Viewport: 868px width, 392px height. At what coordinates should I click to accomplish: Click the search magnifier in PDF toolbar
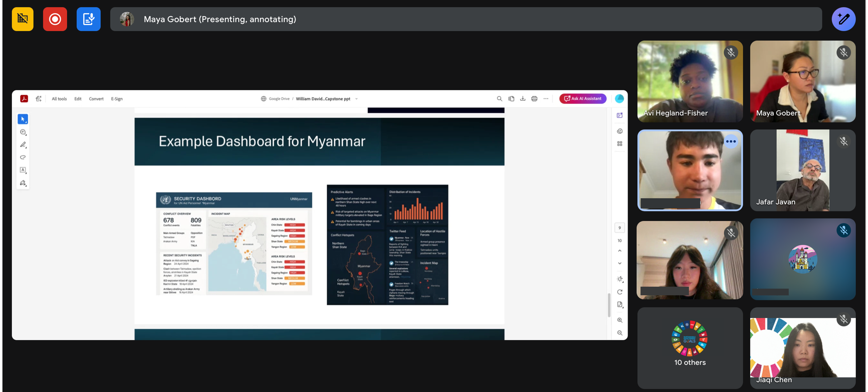click(499, 99)
